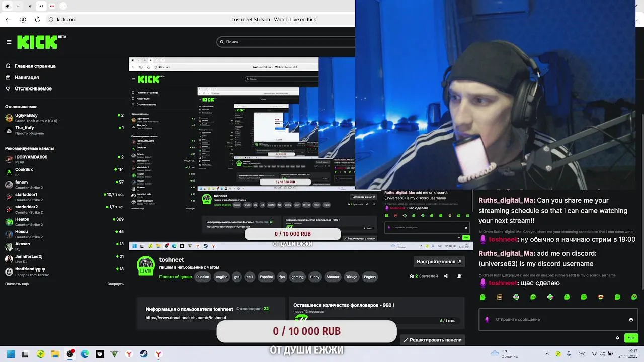Select the Español tag
The width and height of the screenshot is (644, 362).
coord(266,277)
